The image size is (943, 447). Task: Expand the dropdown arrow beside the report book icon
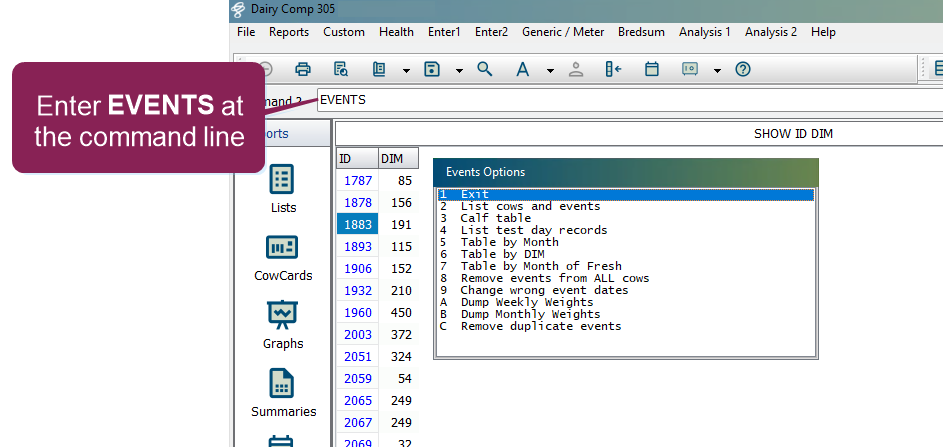pos(406,70)
